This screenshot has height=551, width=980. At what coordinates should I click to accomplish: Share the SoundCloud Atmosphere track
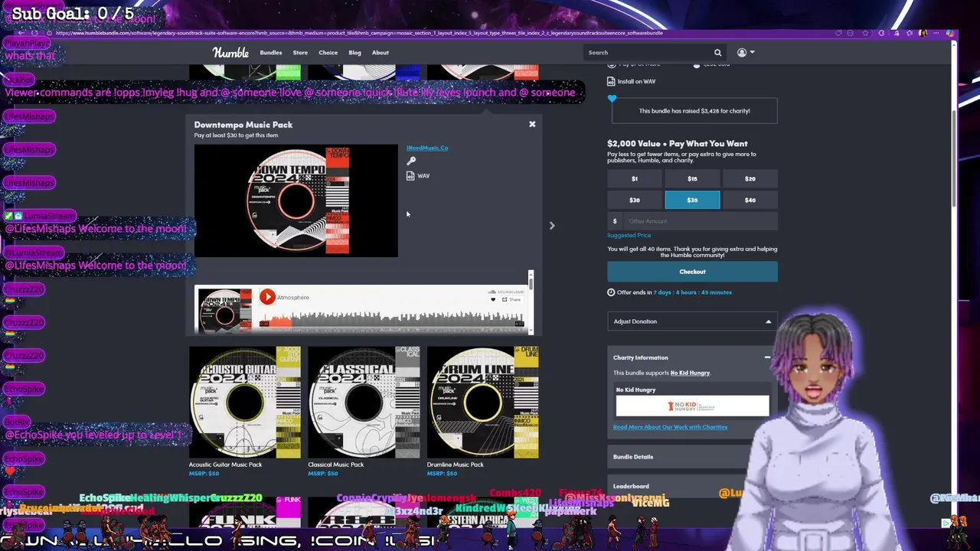tap(511, 299)
